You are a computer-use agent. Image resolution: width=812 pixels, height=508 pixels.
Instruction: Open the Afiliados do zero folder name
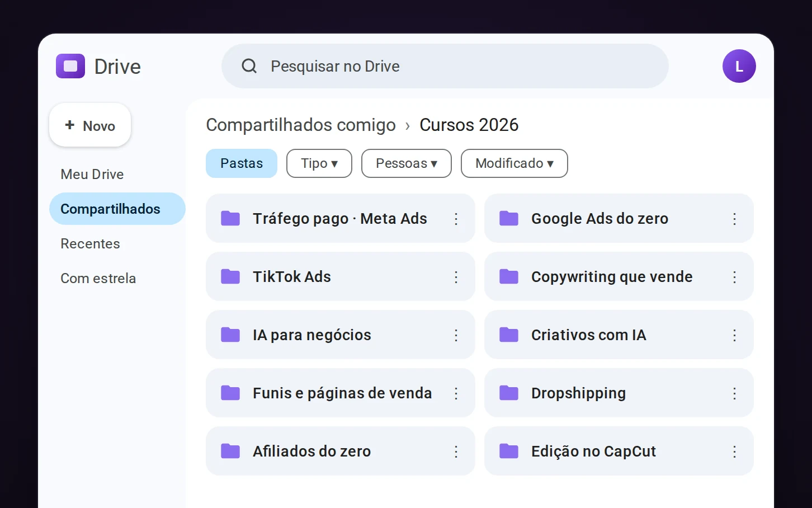(312, 451)
